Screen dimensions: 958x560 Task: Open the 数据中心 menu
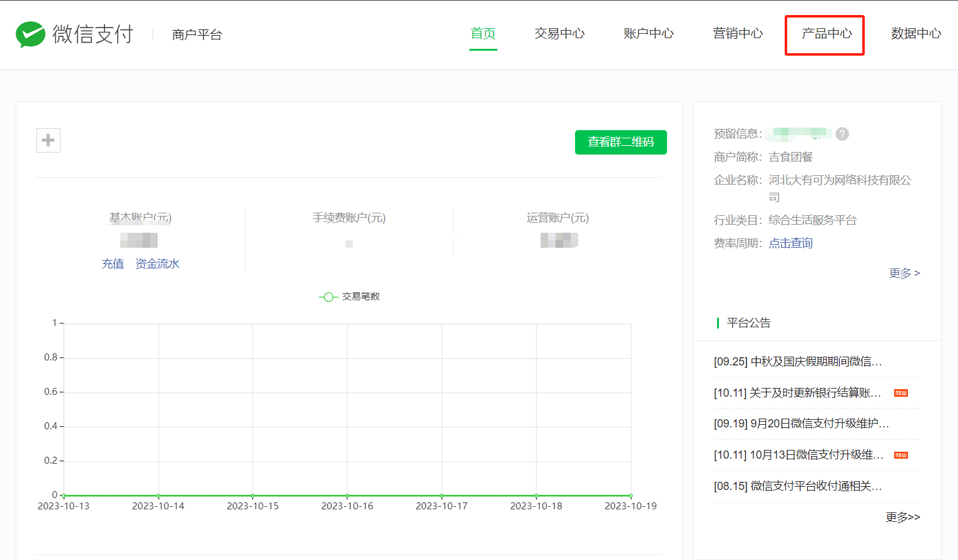click(915, 34)
